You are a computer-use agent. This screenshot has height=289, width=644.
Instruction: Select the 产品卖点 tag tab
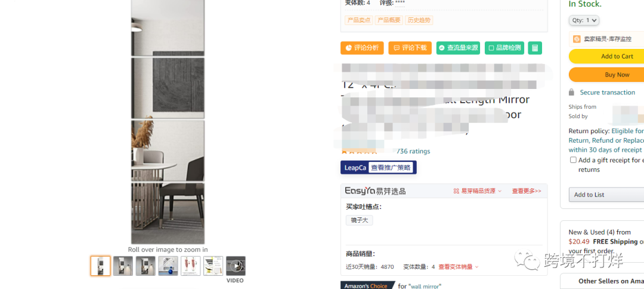pos(359,20)
